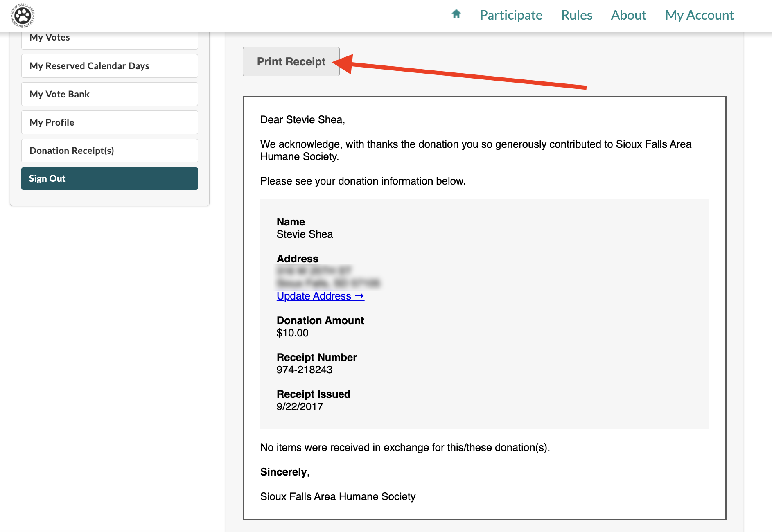Viewport: 772px width, 532px height.
Task: Open the Rules page
Action: point(576,15)
